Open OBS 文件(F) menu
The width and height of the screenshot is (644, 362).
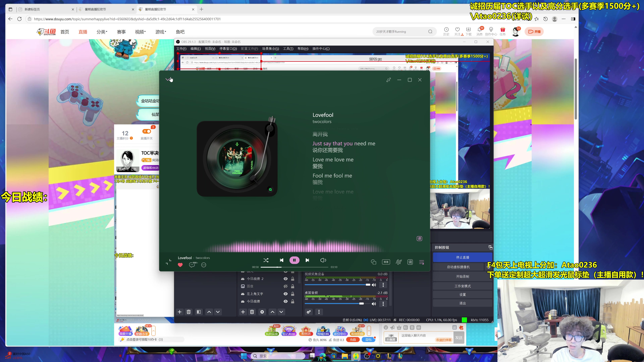[x=181, y=48]
